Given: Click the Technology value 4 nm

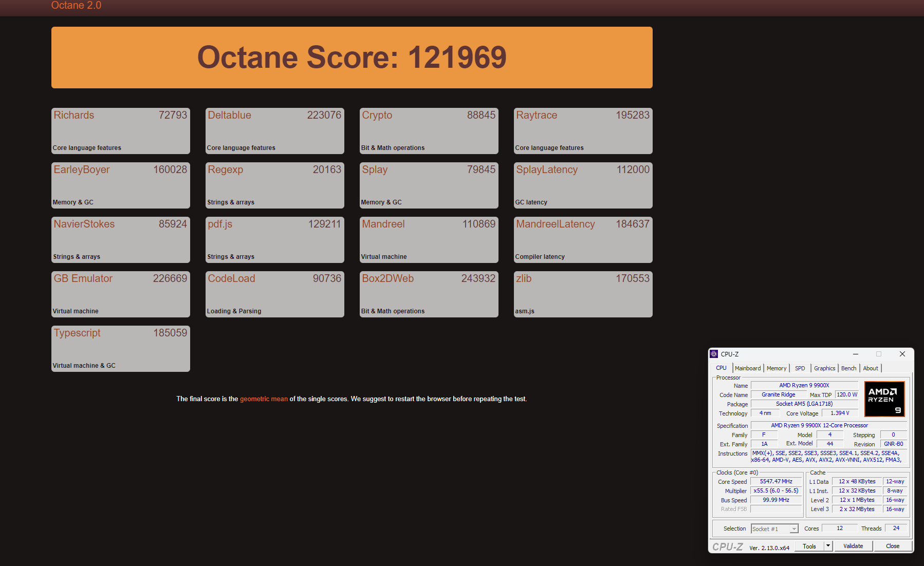Looking at the screenshot, I should click(x=765, y=413).
